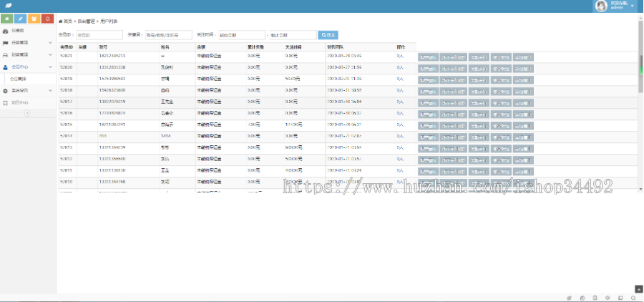
Task: Click the leaf logo in the header
Action: pyautogui.click(x=7, y=6)
